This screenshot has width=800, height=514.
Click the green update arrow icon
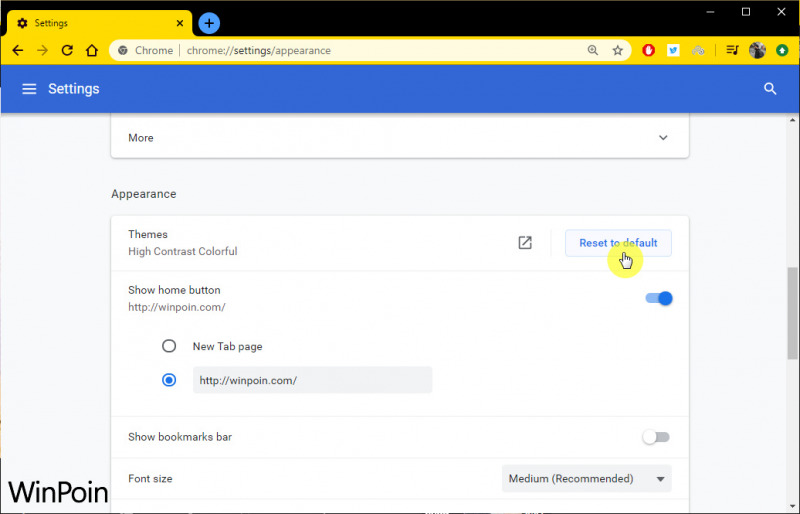pos(782,50)
